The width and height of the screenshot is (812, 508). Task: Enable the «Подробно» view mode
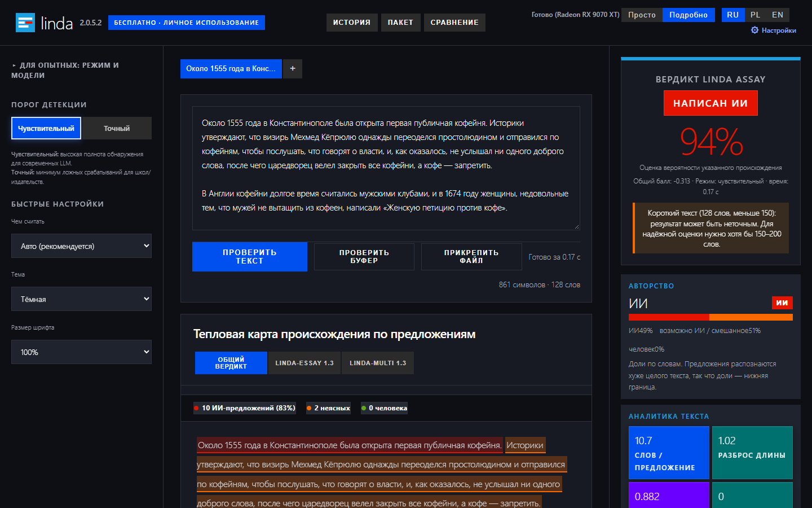point(689,15)
